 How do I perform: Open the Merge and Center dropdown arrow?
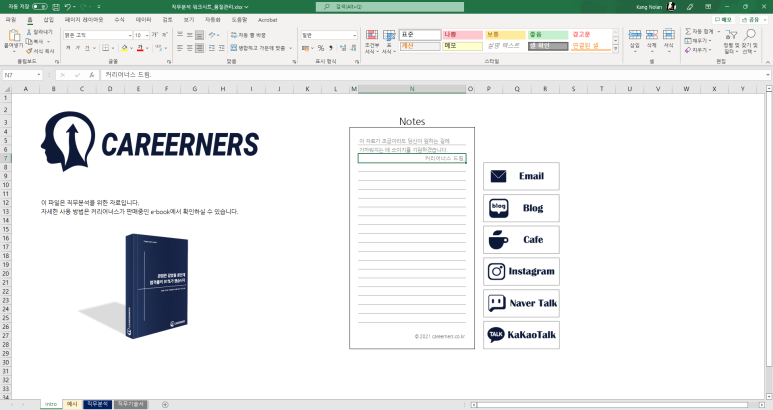(x=290, y=48)
